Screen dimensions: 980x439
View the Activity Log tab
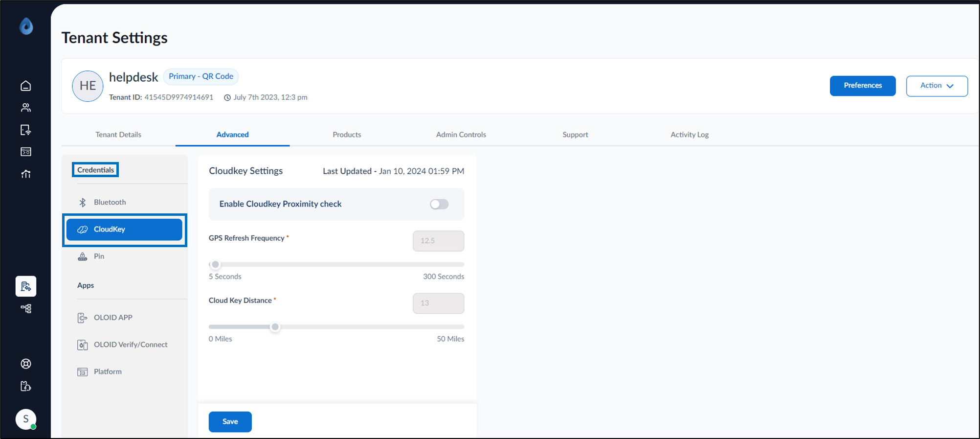(x=690, y=135)
